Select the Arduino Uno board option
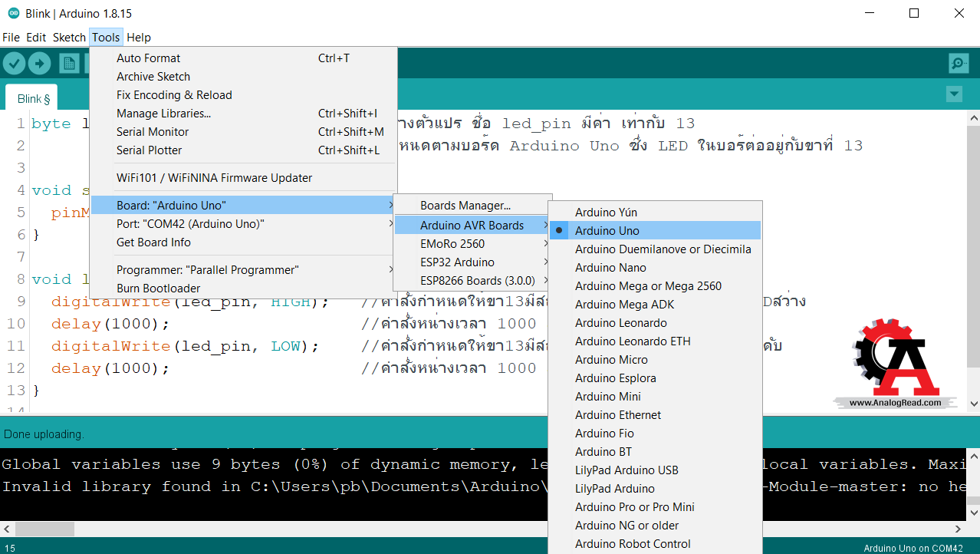Screen dimensions: 980x554 [656, 231]
